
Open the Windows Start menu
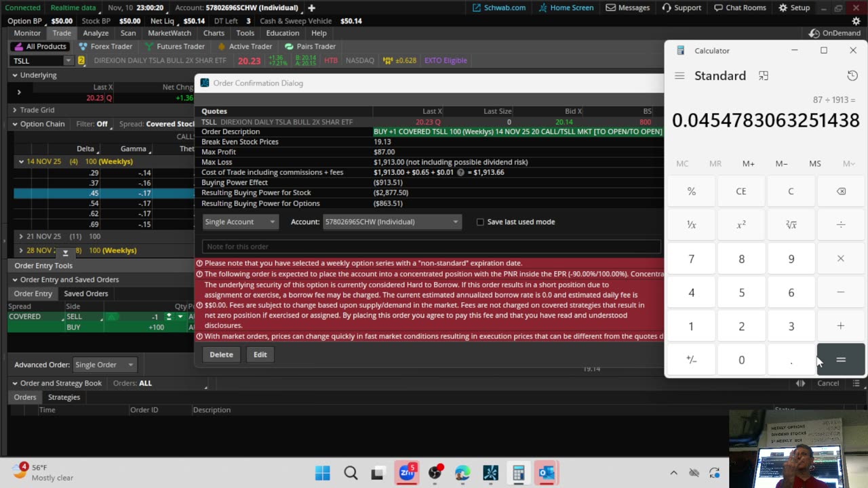pyautogui.click(x=322, y=472)
